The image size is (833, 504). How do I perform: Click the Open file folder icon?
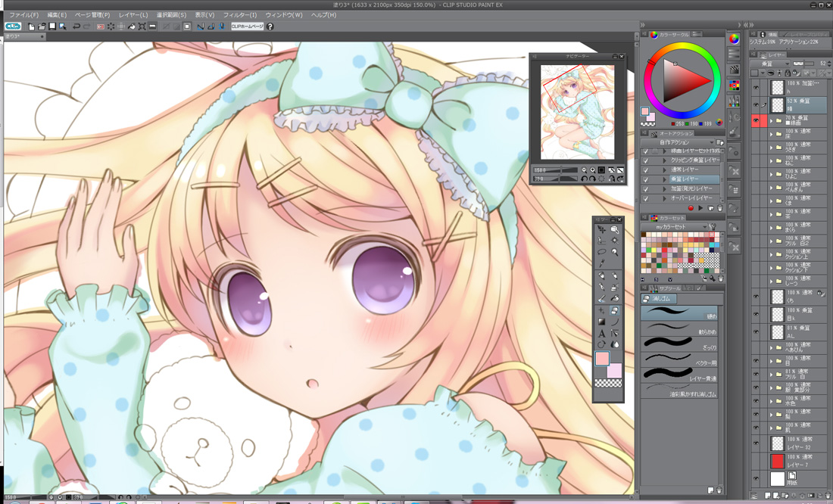42,26
